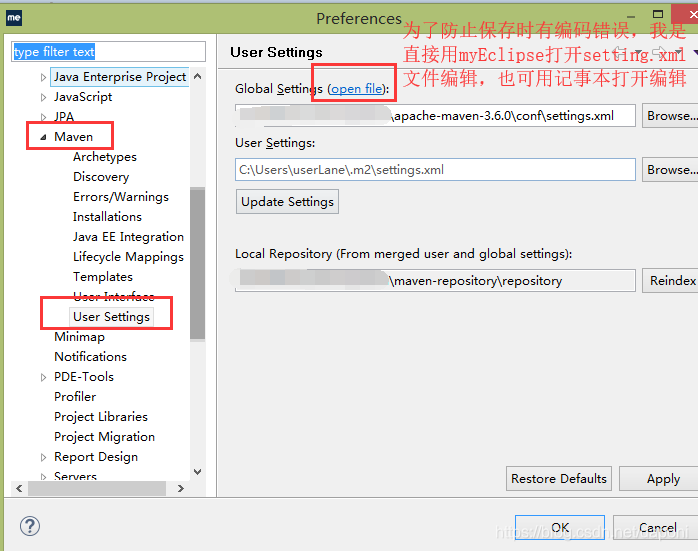
Task: Expand the JPA tree node
Action: (x=43, y=117)
